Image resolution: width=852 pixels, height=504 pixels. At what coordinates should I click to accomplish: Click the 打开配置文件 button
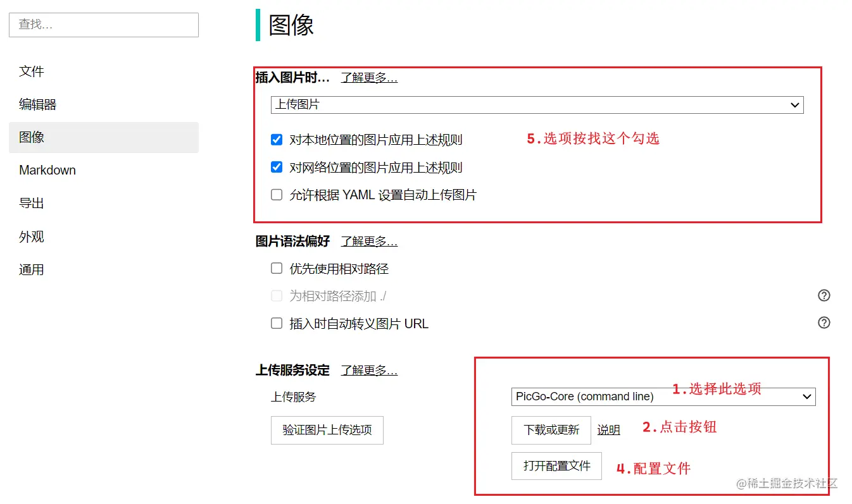[x=556, y=466]
